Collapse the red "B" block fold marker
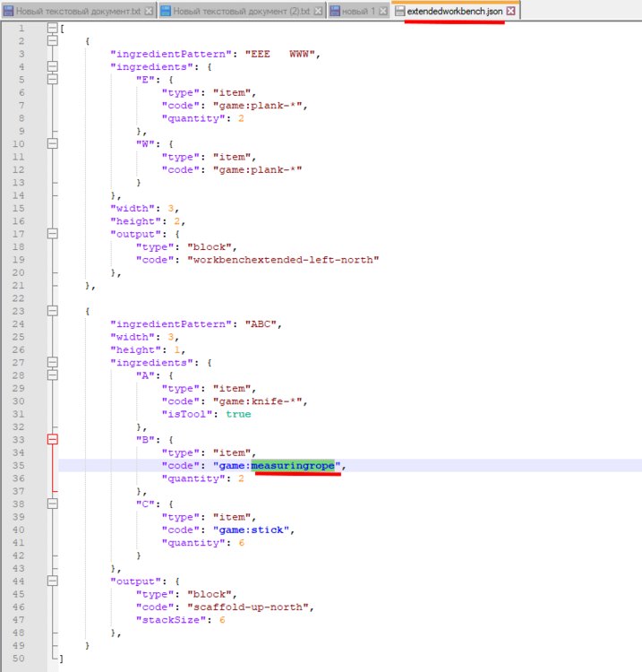 tap(52, 439)
